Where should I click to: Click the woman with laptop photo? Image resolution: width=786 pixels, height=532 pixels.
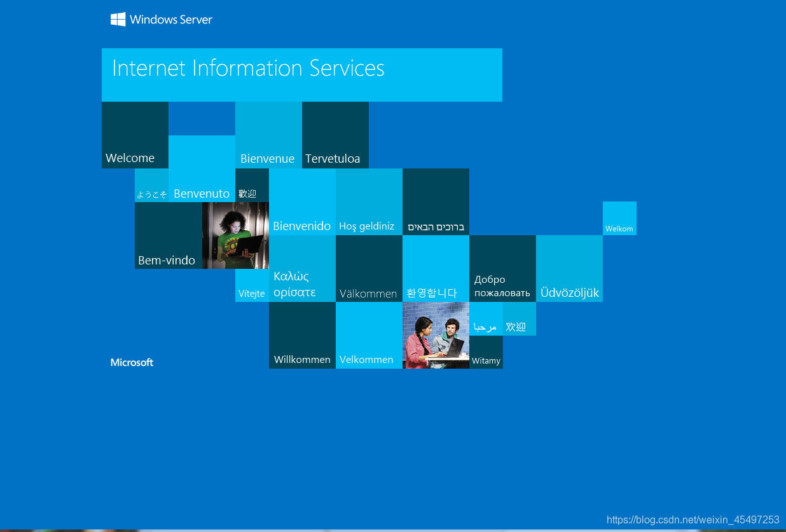235,235
